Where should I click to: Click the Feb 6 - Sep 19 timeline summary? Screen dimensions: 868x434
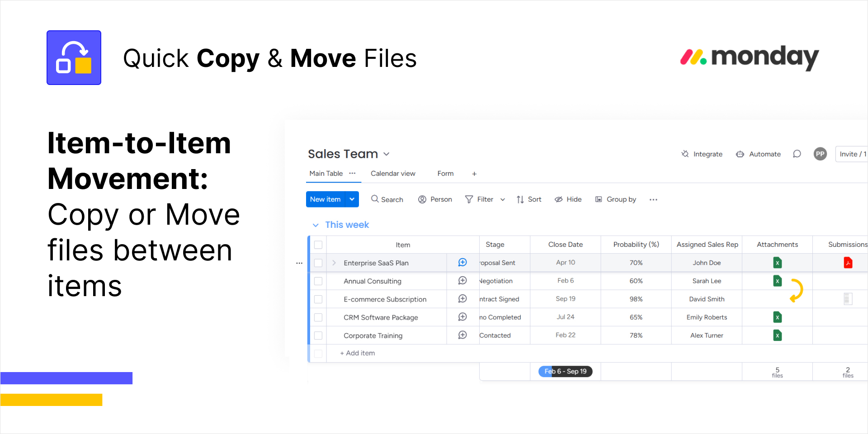(x=566, y=371)
